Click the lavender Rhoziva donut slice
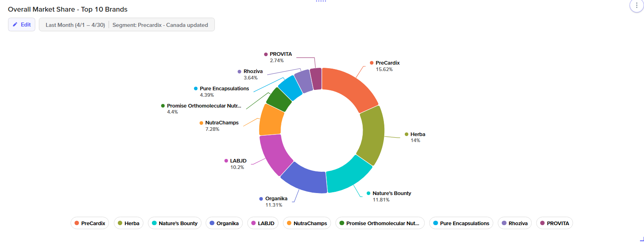644x242 pixels. (304, 81)
